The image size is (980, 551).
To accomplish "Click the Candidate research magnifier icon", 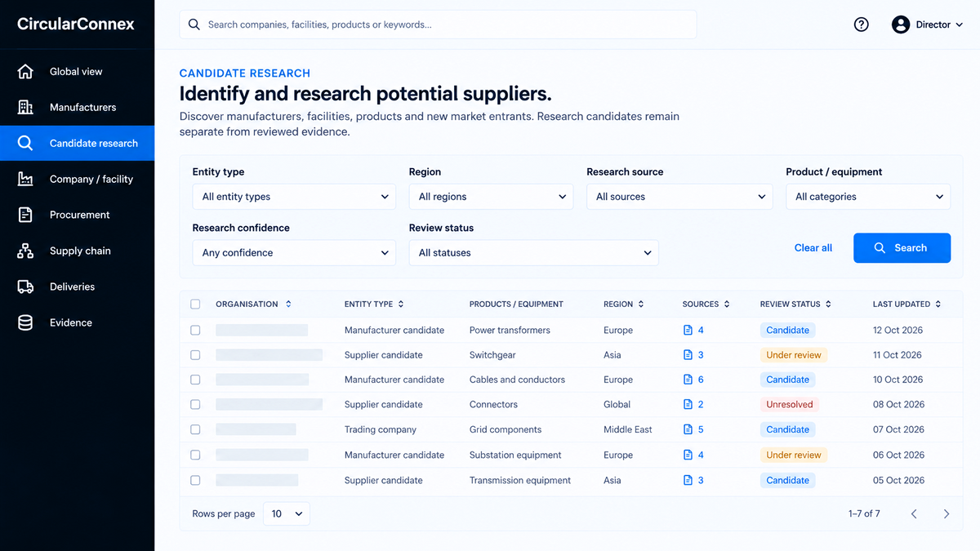I will [x=25, y=144].
